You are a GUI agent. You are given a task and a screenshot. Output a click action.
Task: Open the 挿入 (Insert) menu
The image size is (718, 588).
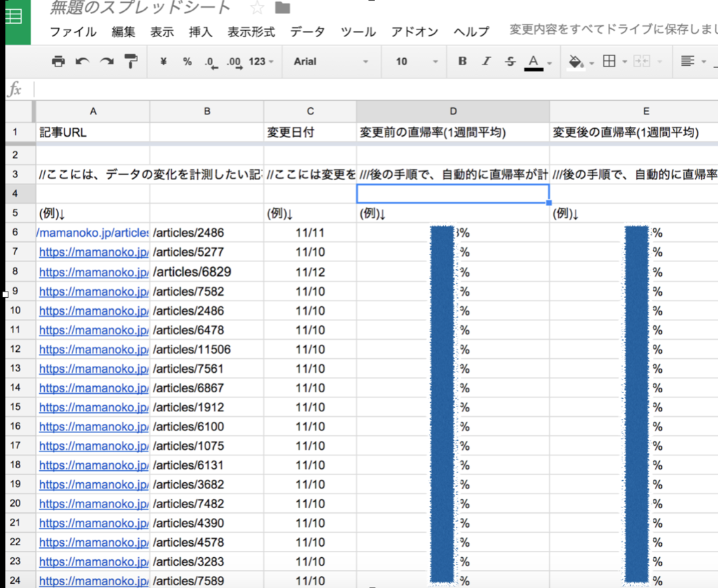[203, 32]
